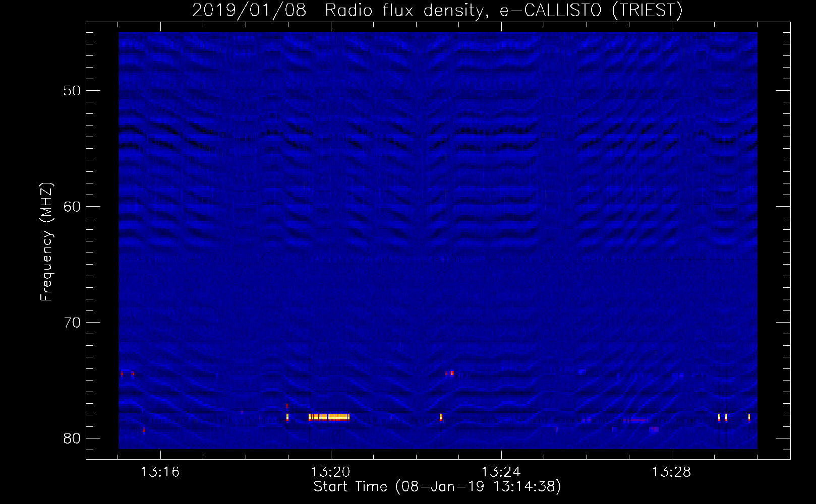The width and height of the screenshot is (816, 504).
Task: Click the plot title with date 2019/01/08
Action: (x=437, y=10)
